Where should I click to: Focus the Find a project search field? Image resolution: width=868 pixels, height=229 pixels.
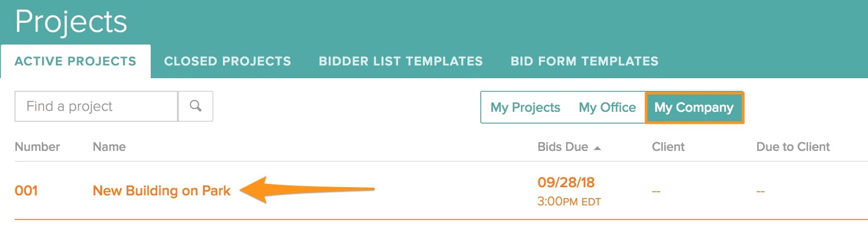96,106
